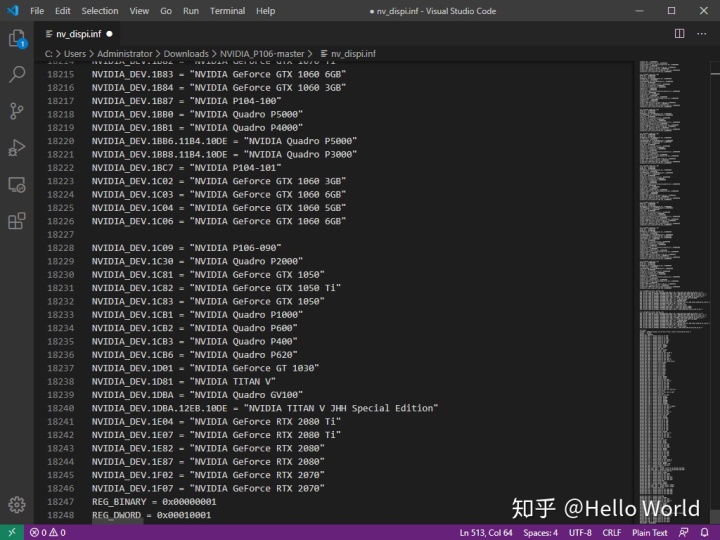This screenshot has width=720, height=540.
Task: Open the Remote Explorer view
Action: 17,185
